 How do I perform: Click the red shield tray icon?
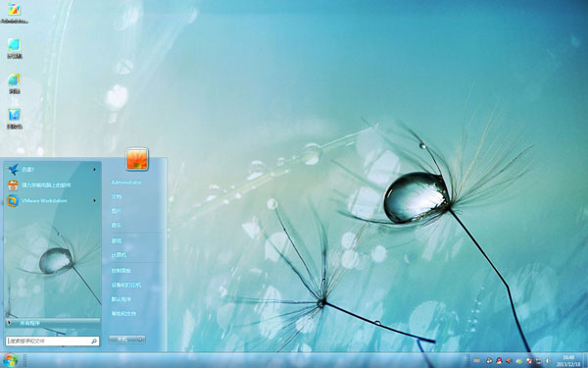[x=529, y=361]
